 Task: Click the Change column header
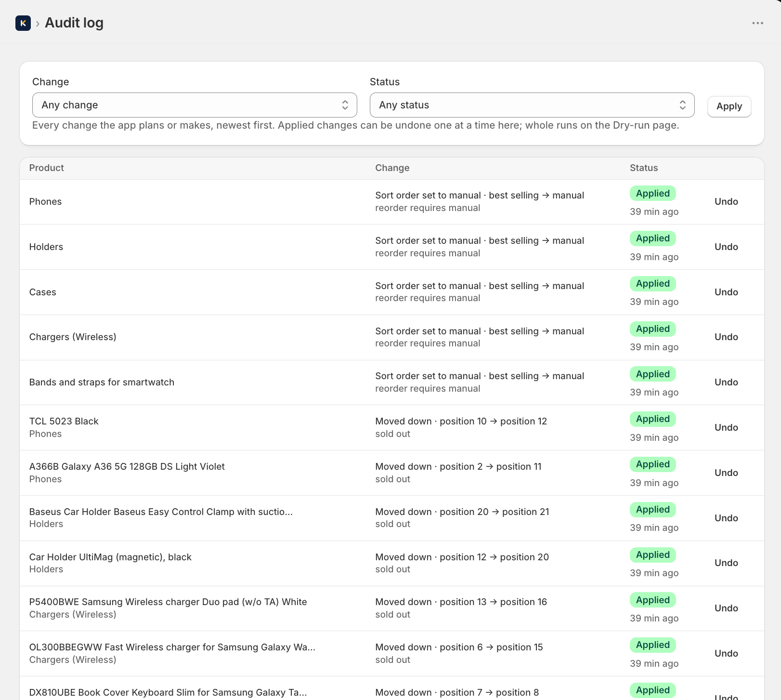pos(392,168)
